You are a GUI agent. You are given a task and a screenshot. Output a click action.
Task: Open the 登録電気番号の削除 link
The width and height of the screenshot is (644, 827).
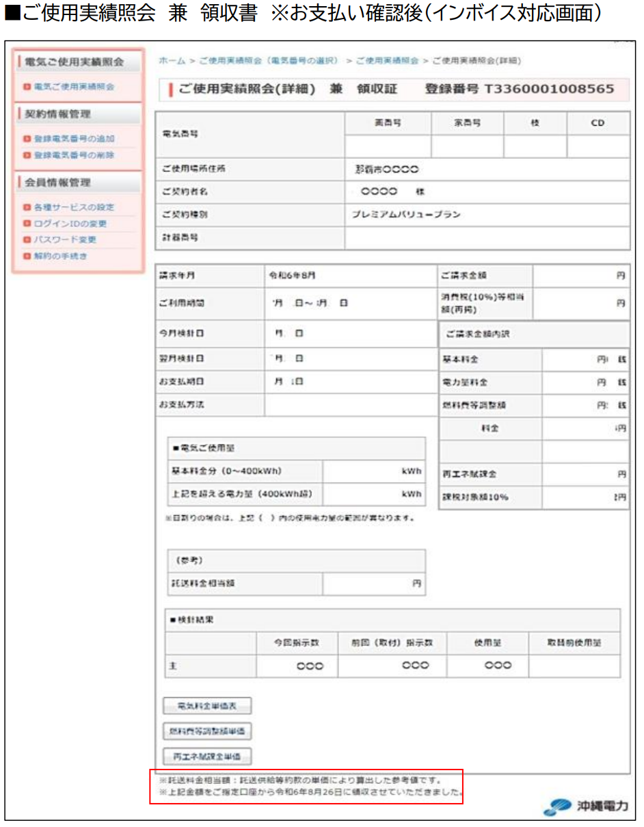(74, 155)
